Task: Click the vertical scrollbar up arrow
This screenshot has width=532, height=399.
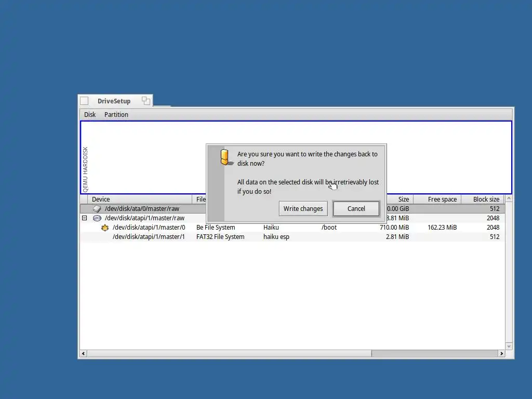Action: [x=509, y=198]
